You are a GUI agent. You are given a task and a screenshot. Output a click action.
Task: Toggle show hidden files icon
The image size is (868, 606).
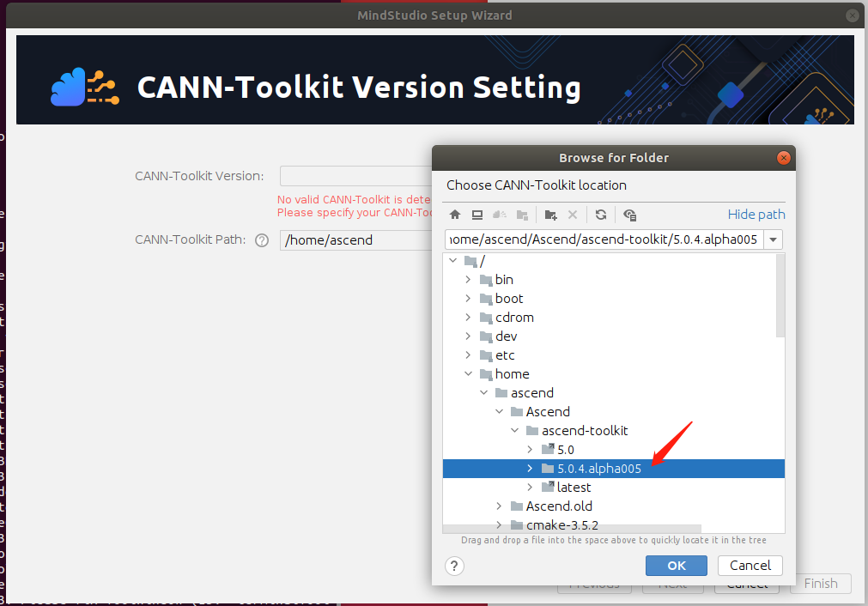coord(629,215)
